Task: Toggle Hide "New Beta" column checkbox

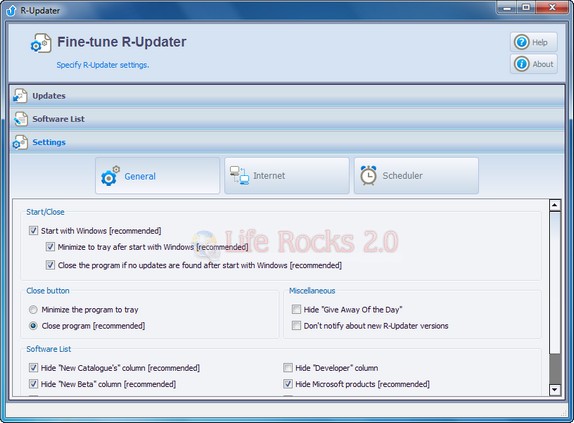Action: 33,384
